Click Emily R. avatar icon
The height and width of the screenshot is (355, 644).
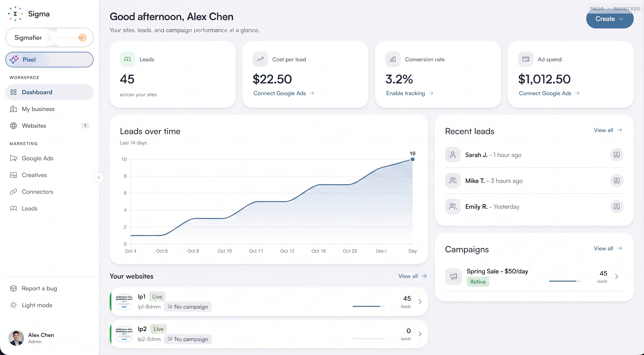[x=453, y=207]
